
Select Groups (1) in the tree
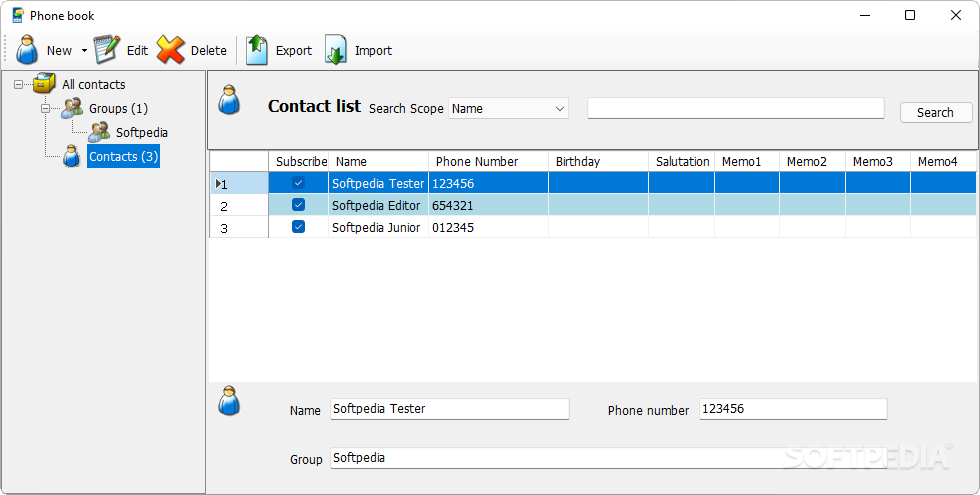tap(118, 109)
